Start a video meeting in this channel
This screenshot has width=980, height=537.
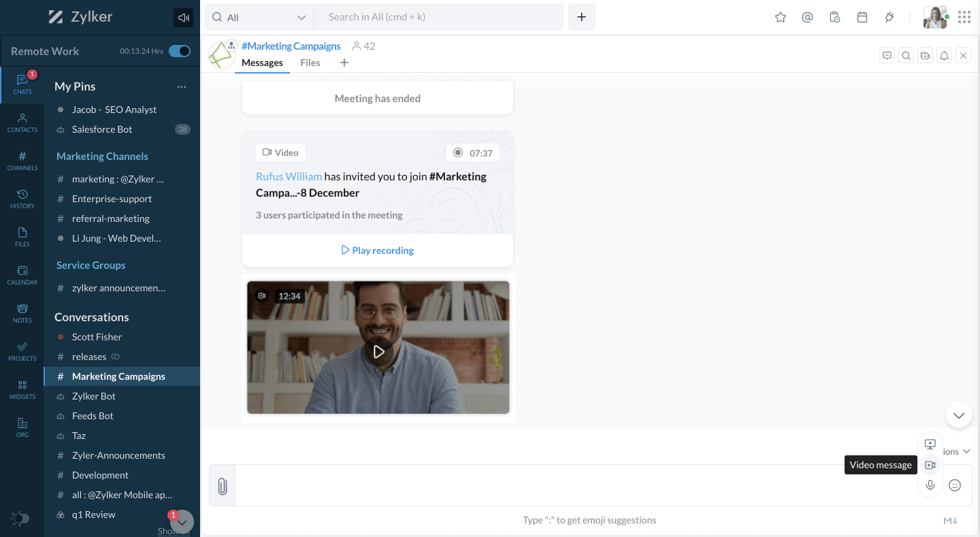(925, 55)
